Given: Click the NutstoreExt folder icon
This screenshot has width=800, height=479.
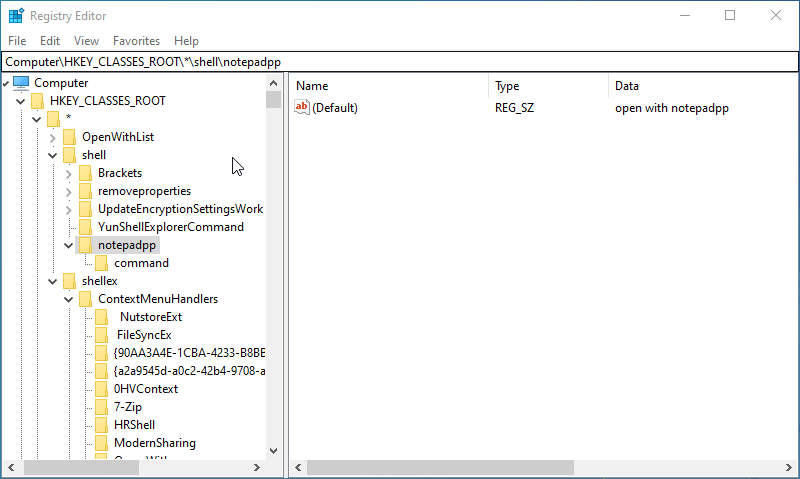Looking at the screenshot, I should 102,317.
